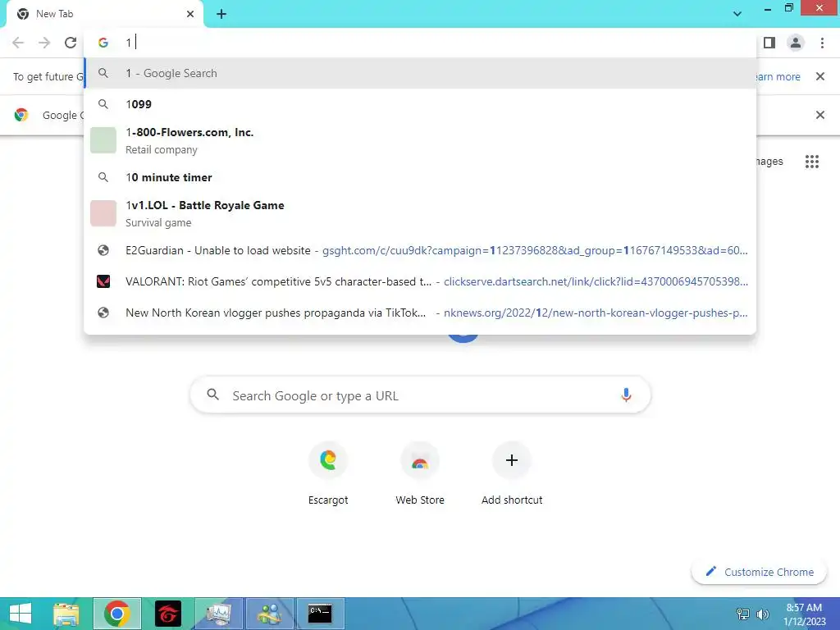Click the browser forward arrow

click(x=44, y=43)
